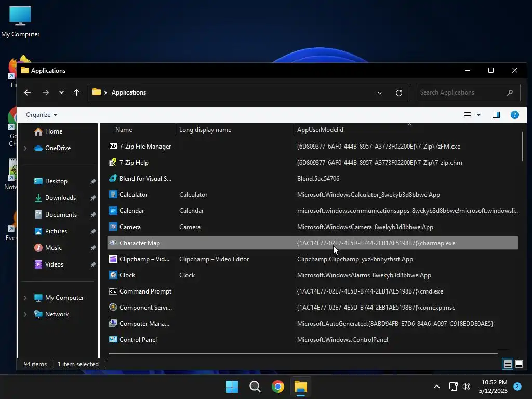The image size is (532, 399).
Task: Click the Clipchamp app icon
Action: (x=113, y=259)
